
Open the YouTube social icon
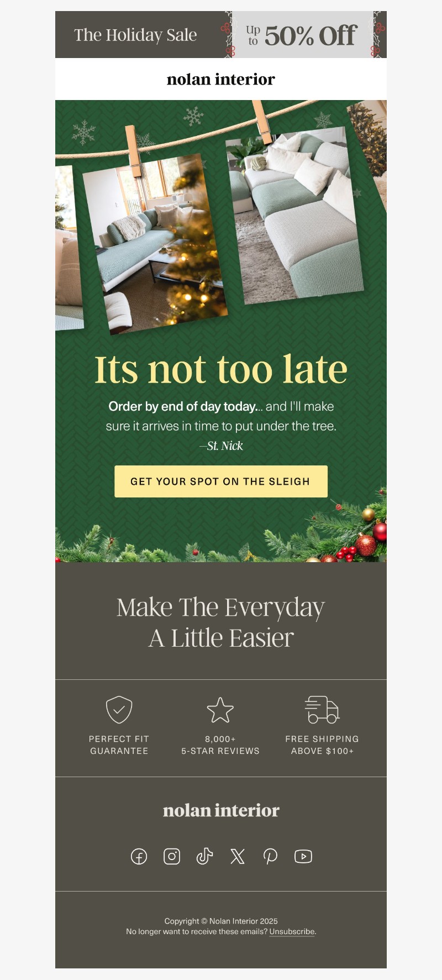coord(303,856)
